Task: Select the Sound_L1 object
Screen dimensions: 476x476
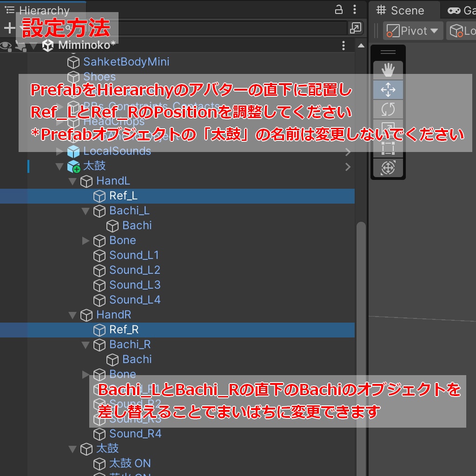Action: point(134,255)
